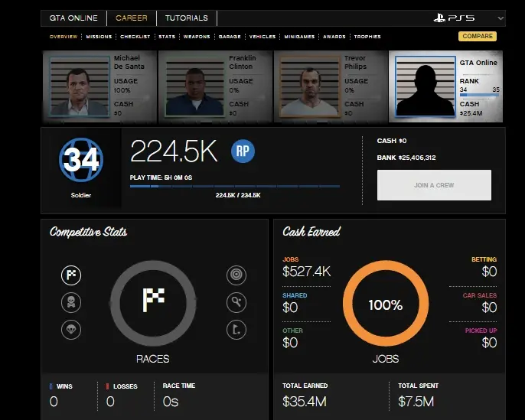This screenshot has width=525, height=420.
Task: Switch to Garage sub-tab
Action: click(x=230, y=37)
